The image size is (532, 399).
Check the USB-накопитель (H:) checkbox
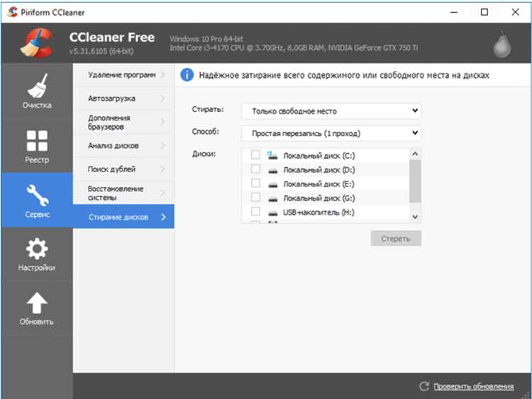[x=255, y=211]
